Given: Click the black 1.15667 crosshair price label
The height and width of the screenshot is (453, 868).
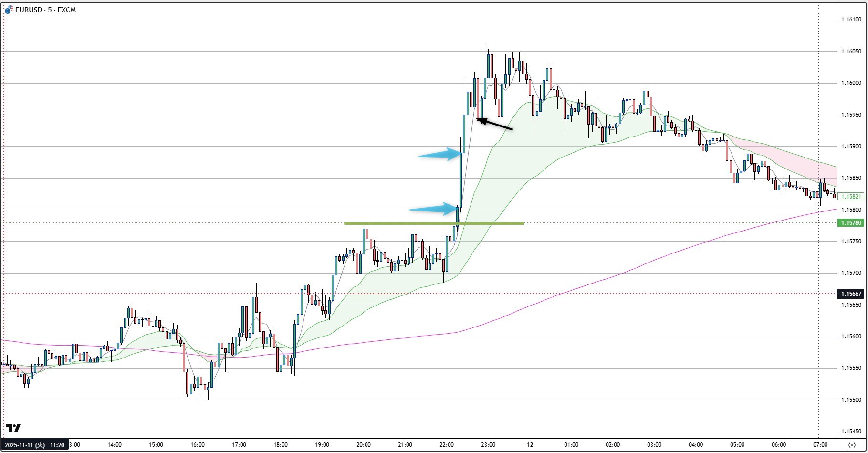Looking at the screenshot, I should click(851, 294).
